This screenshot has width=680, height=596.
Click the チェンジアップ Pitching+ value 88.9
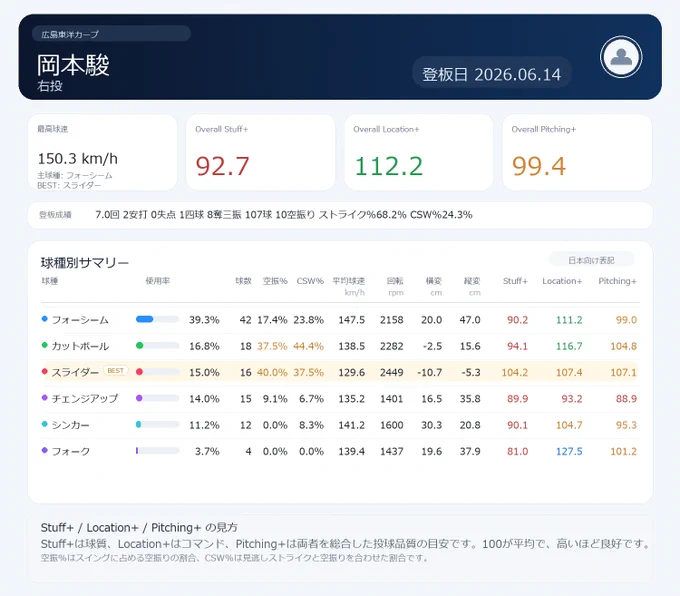coord(626,399)
